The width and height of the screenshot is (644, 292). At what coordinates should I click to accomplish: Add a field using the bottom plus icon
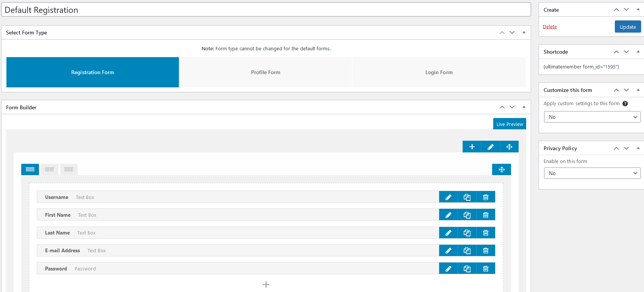tap(266, 284)
